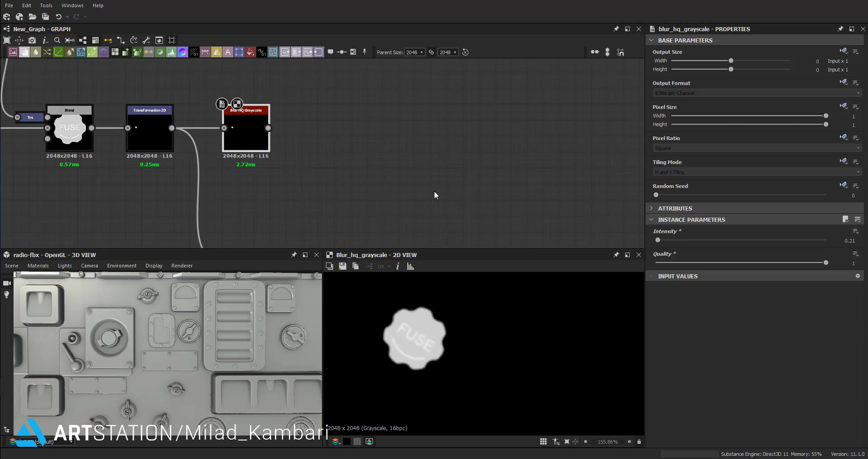Open the Environment menu in 3D view

click(122, 266)
